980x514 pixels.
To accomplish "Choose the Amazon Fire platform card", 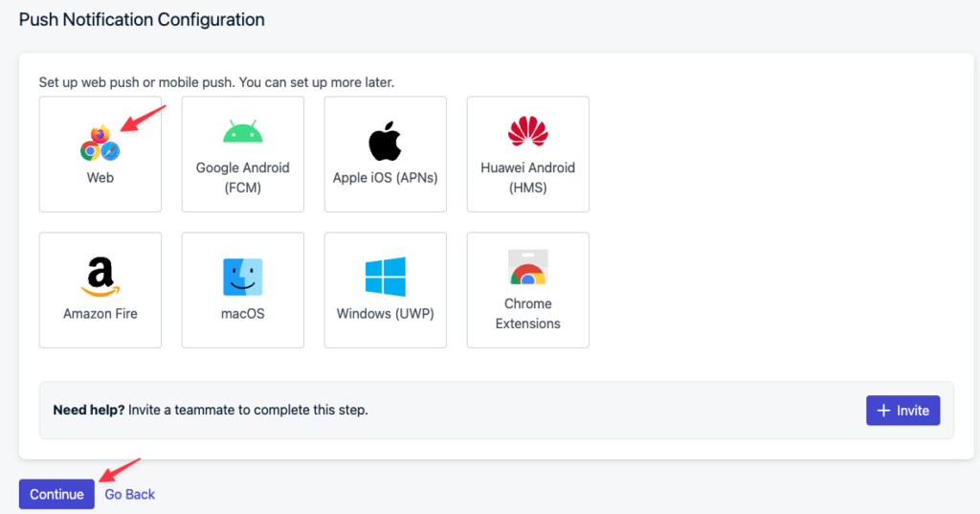I will click(100, 290).
